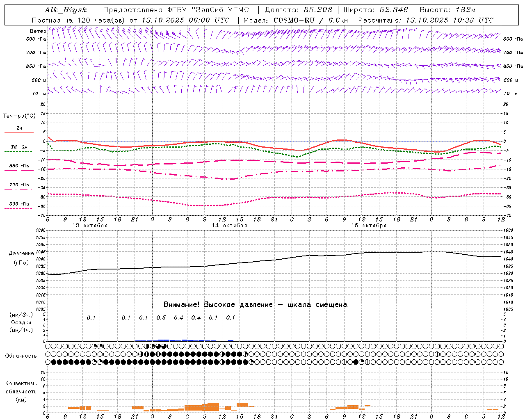This screenshot has width=525, height=420.
Task: Click the elevation label Высота: 182м
Action: pos(447,10)
